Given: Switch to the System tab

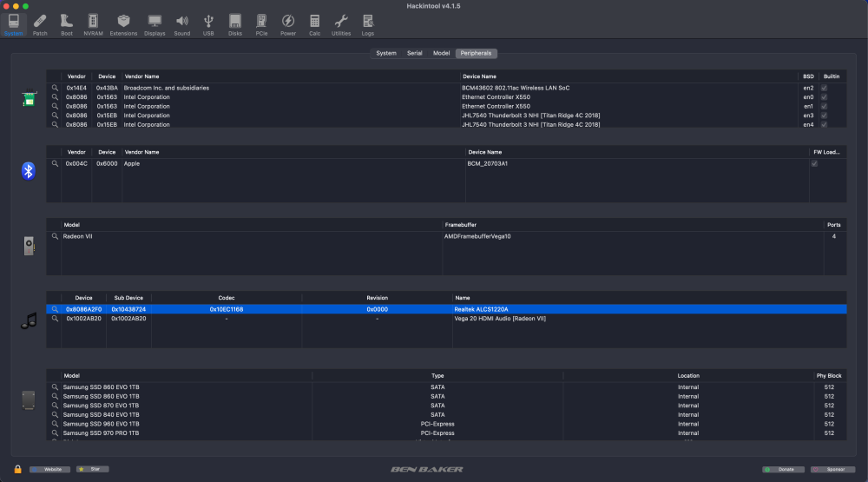Looking at the screenshot, I should (x=386, y=53).
